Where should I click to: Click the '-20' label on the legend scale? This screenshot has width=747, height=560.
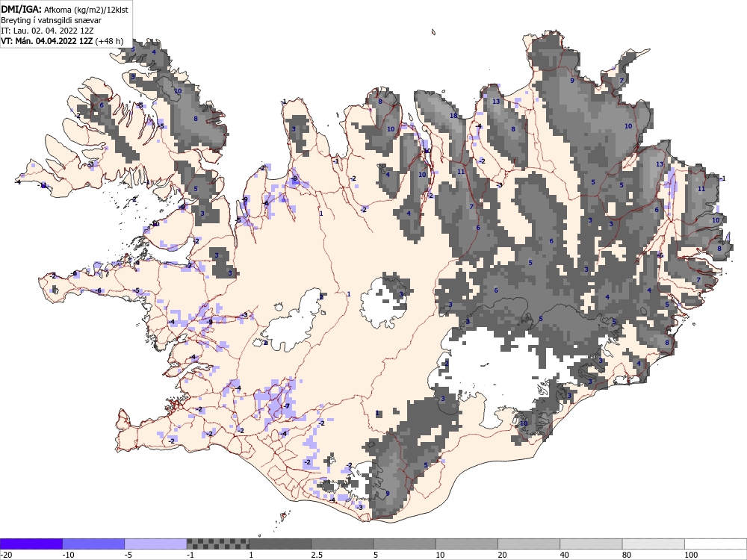(x=6, y=555)
